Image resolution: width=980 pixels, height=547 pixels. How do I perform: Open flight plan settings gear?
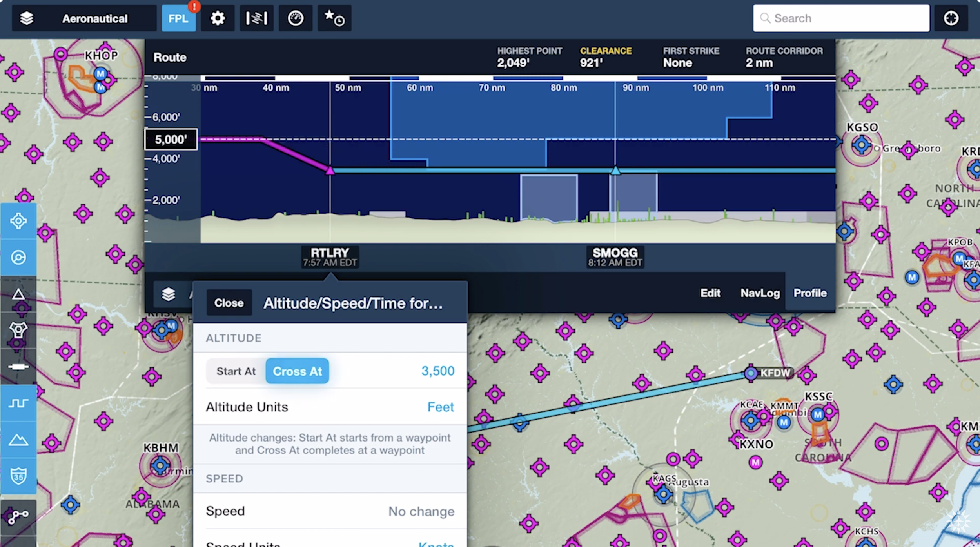[x=218, y=18]
